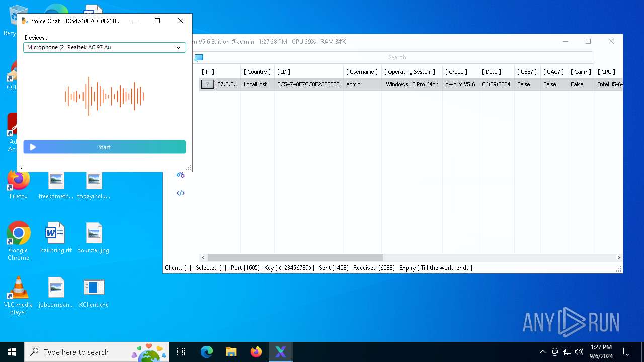The width and height of the screenshot is (644, 362).
Task: Sort clients by the [ ID ] column
Action: point(284,72)
